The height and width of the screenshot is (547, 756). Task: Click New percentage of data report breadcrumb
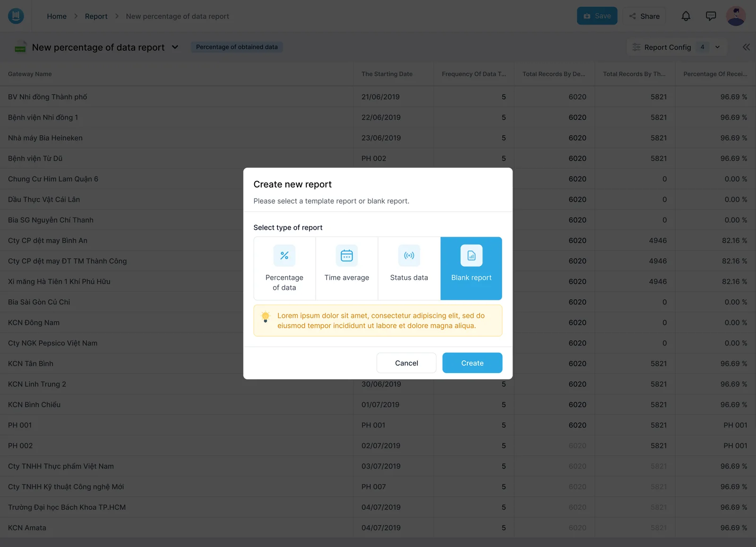[x=177, y=16]
